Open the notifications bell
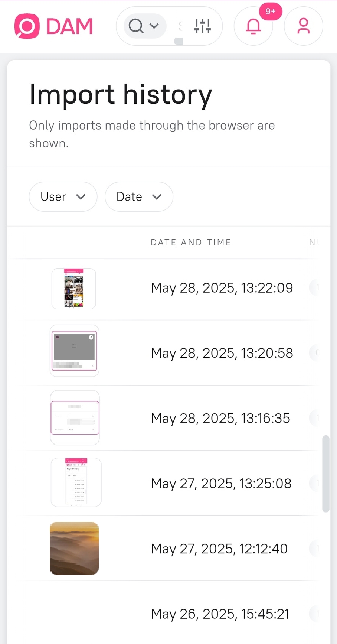This screenshot has width=337, height=644. (x=253, y=27)
